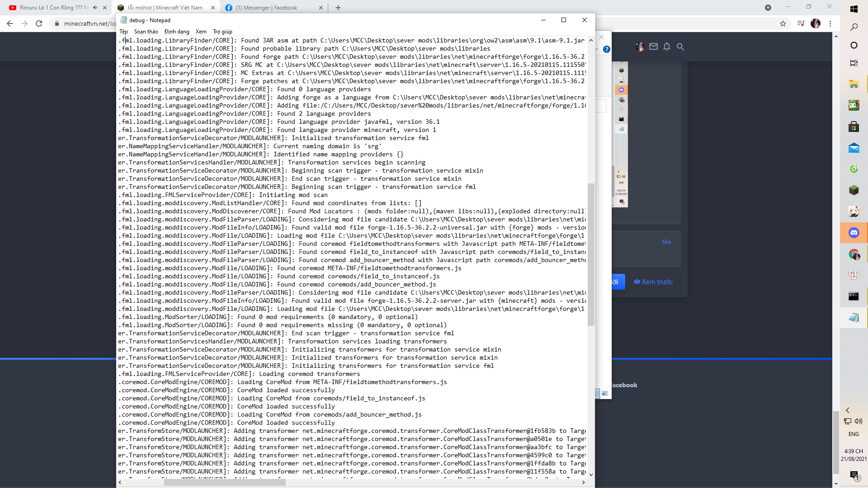
Task: Click Xem trước preview eye link
Action: pos(653,282)
